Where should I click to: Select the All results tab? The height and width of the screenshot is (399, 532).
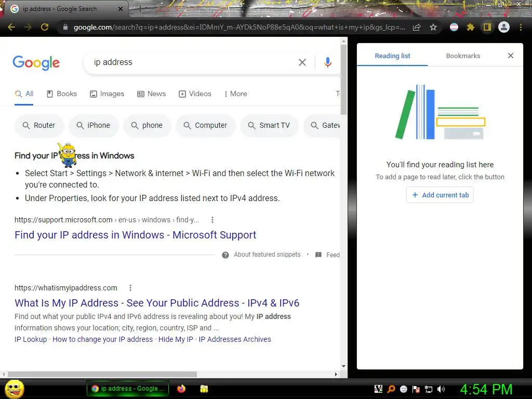click(x=24, y=94)
